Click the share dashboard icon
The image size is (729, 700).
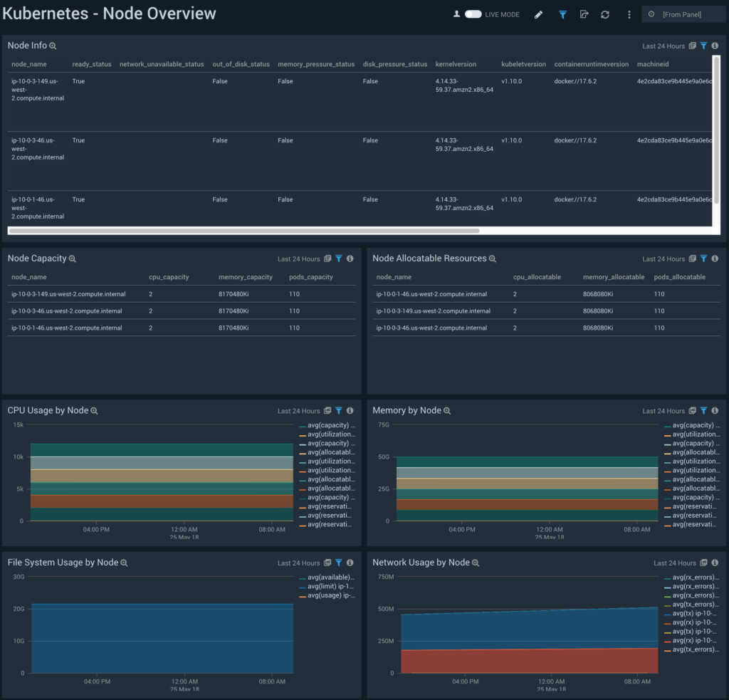[584, 14]
